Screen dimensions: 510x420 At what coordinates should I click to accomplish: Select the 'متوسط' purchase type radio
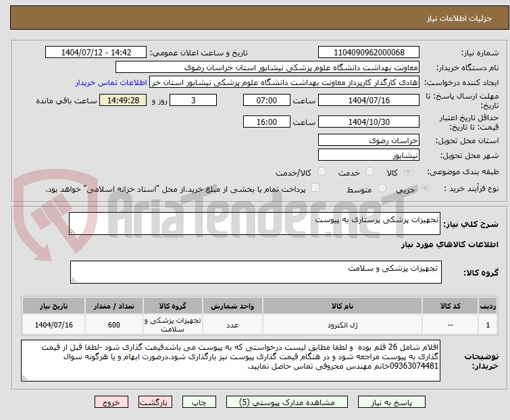(x=382, y=188)
